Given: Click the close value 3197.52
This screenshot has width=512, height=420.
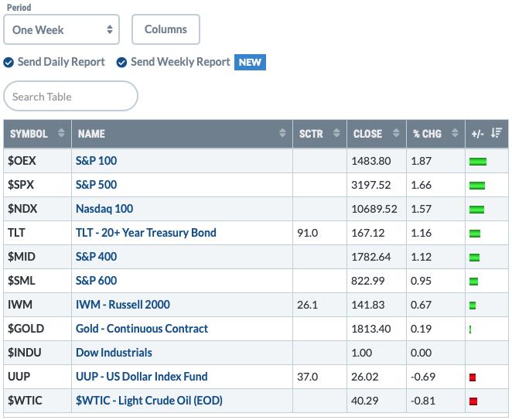Looking at the screenshot, I should click(x=371, y=185).
